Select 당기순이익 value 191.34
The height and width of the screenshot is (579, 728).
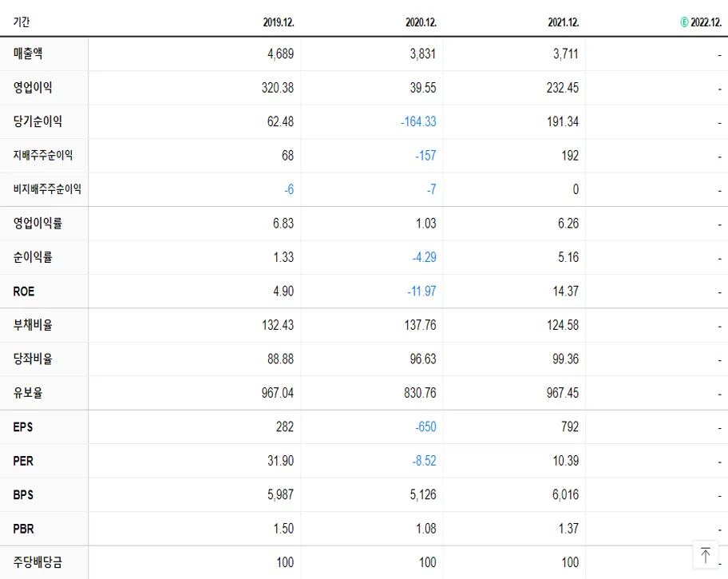coord(563,121)
